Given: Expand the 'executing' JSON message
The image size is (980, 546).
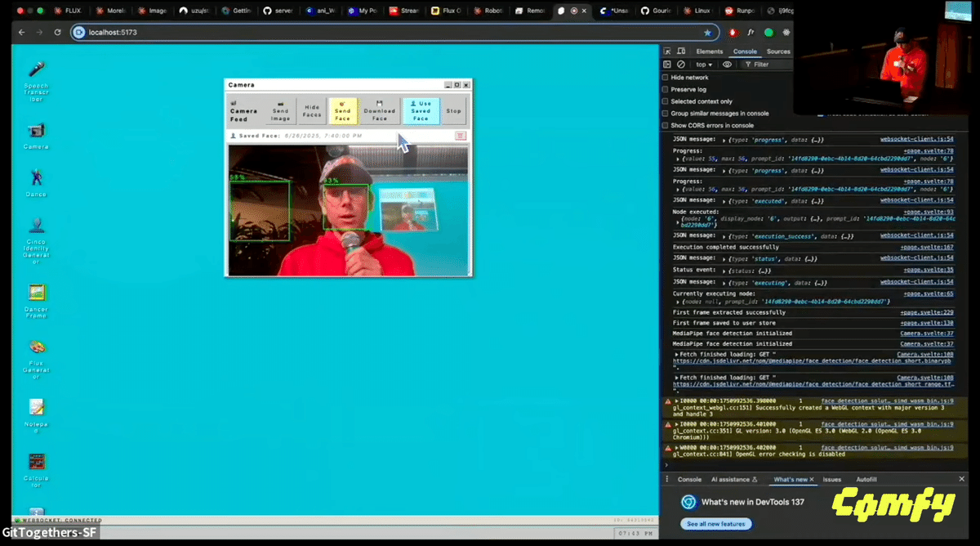Looking at the screenshot, I should point(724,282).
